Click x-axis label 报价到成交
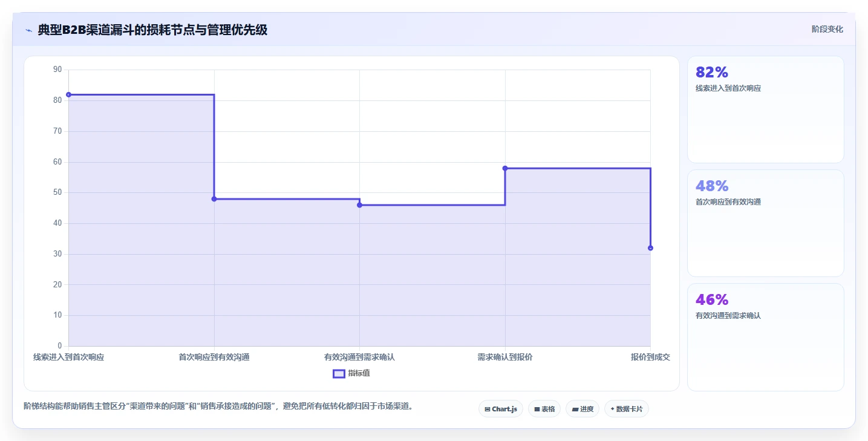Screen dimensions: 868x441 650,358
